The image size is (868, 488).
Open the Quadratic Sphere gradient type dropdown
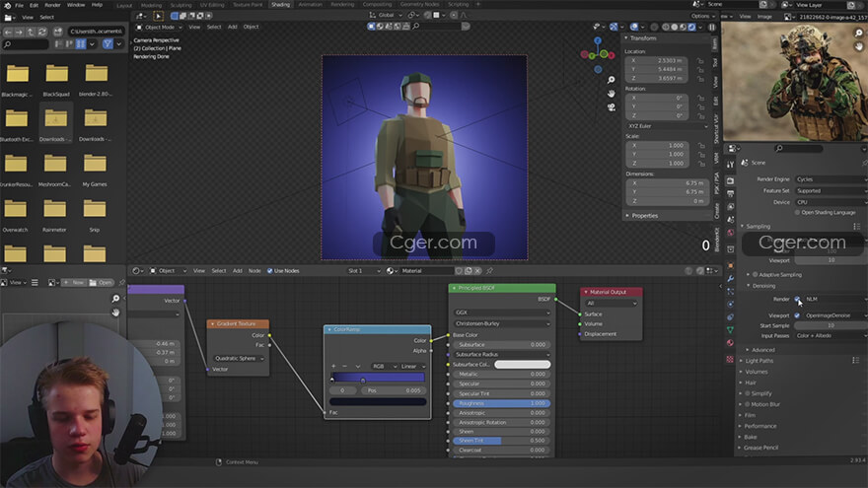point(238,359)
